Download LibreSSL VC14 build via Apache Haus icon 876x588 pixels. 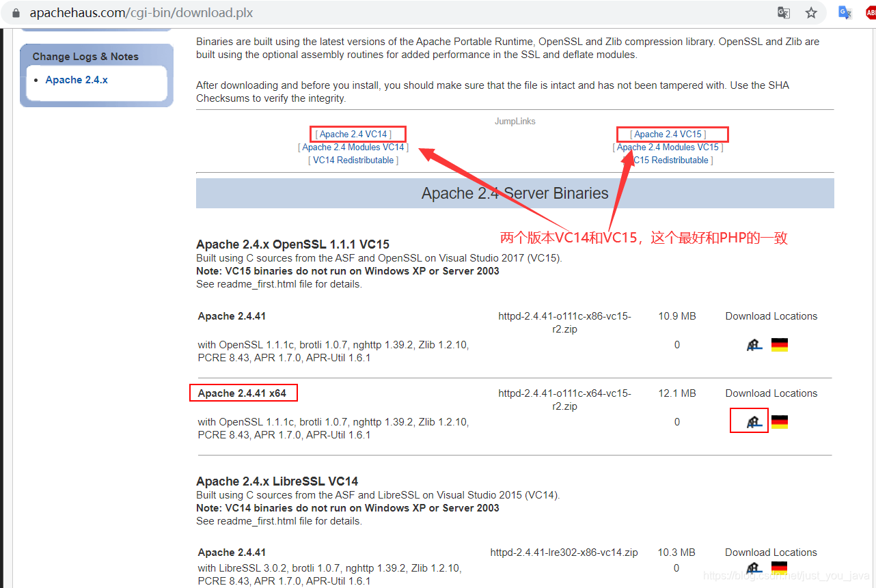coord(754,568)
